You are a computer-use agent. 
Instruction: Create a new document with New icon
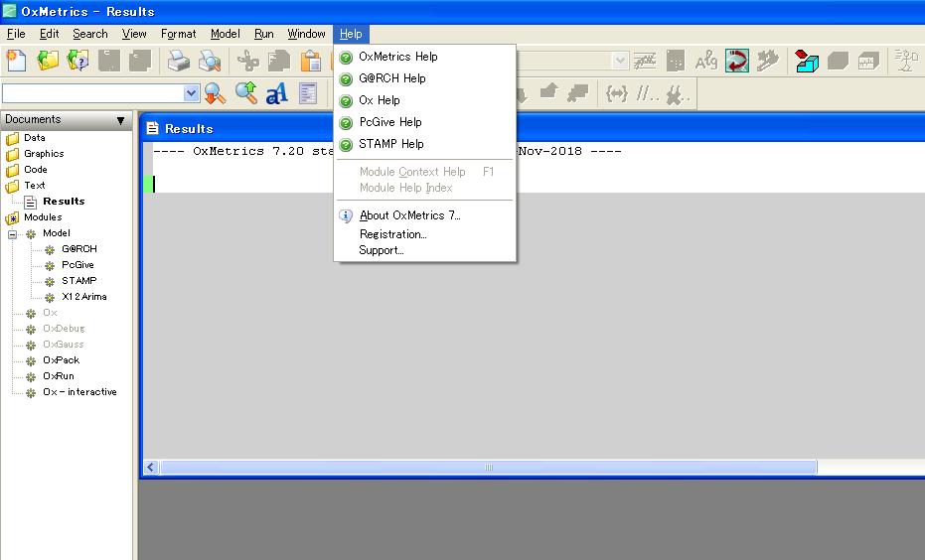17,61
